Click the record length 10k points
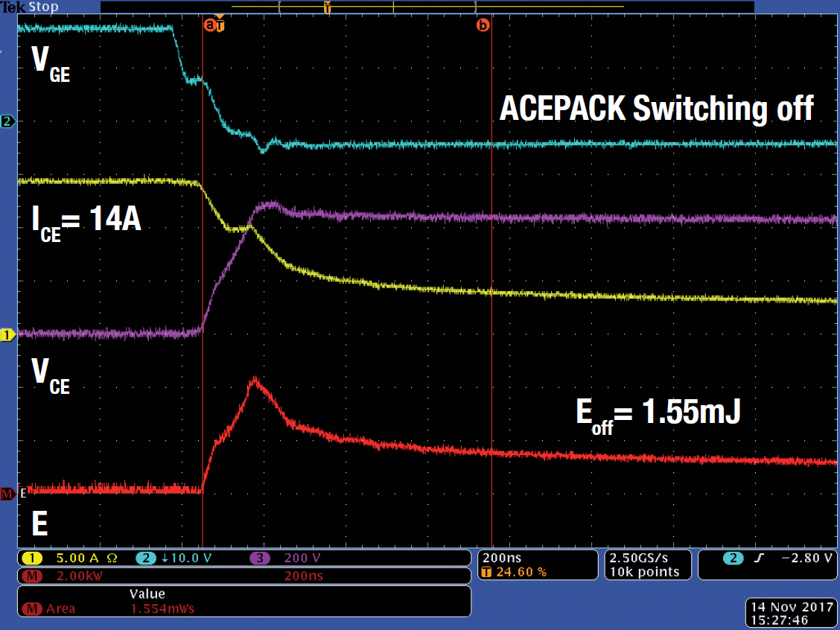 click(x=644, y=572)
